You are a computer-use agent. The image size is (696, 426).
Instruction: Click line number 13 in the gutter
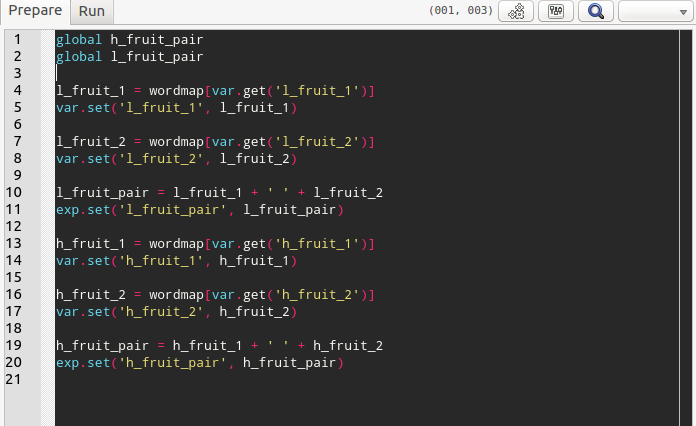(14, 244)
